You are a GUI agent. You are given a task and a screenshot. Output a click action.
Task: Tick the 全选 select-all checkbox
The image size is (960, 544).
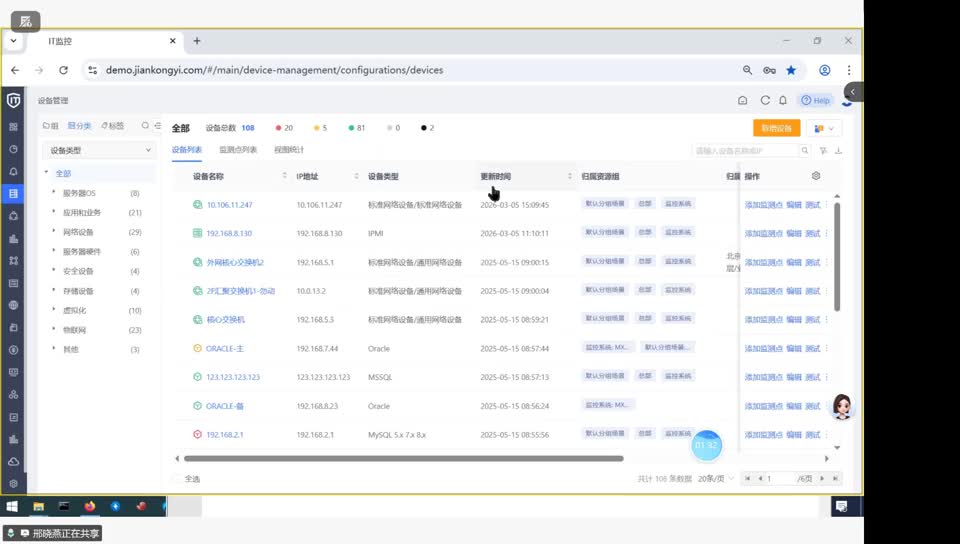click(178, 479)
